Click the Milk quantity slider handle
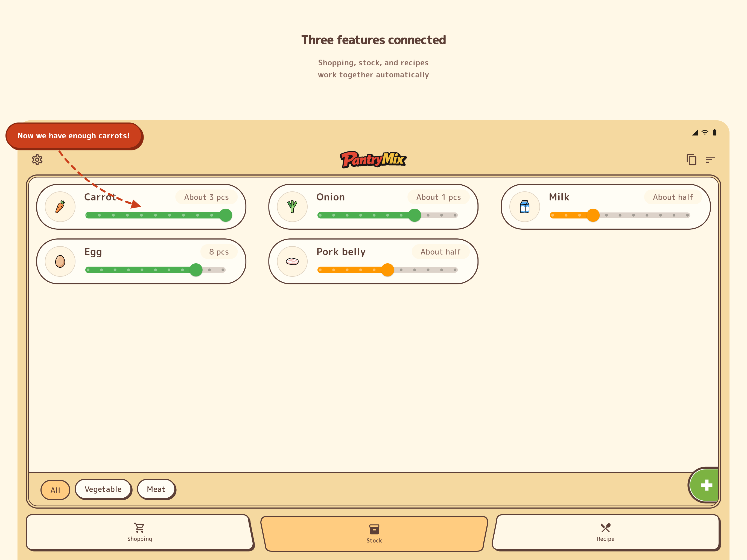Viewport: 747px width, 560px height. (x=593, y=215)
